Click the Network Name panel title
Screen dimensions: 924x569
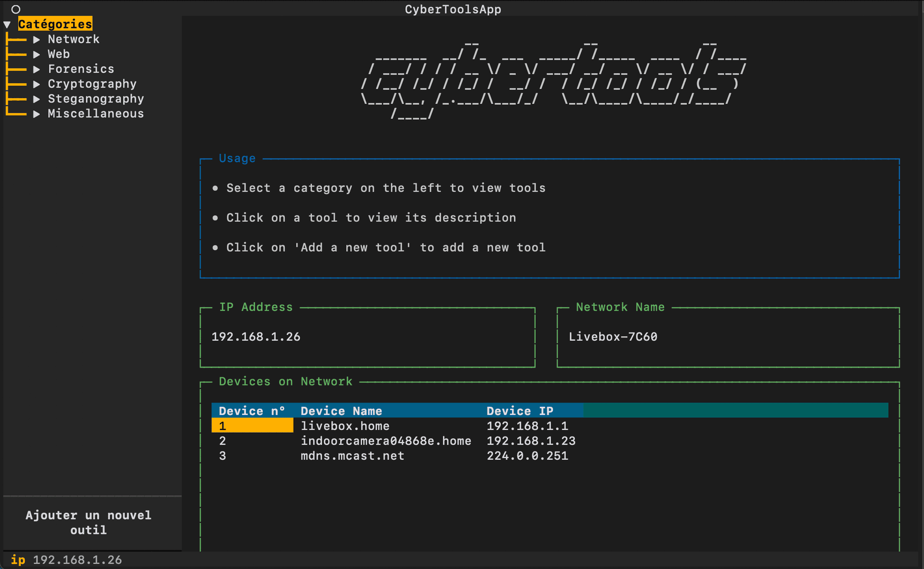click(x=620, y=307)
